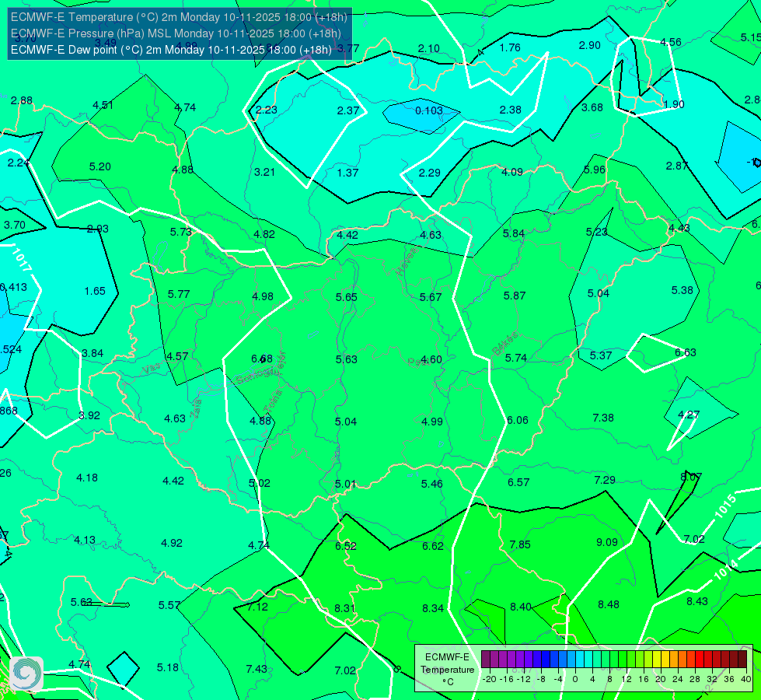Click the 5.57 temperature value
Image resolution: width=761 pixels, height=700 pixels.
click(169, 605)
